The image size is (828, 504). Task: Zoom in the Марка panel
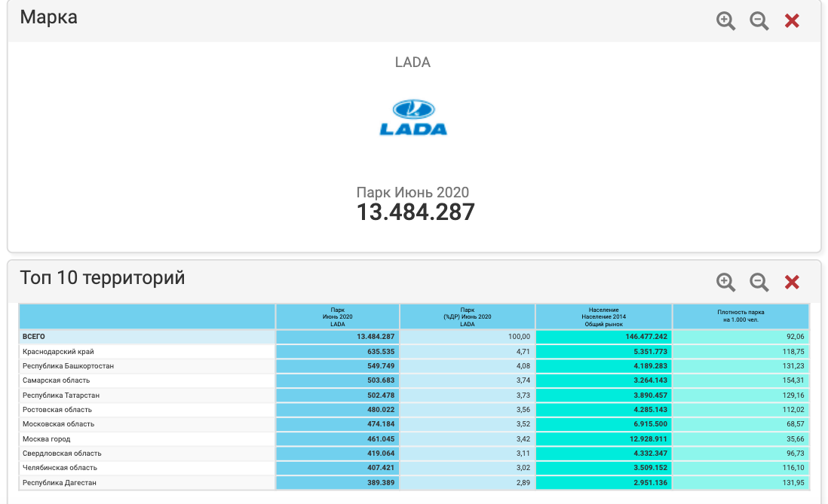click(725, 21)
